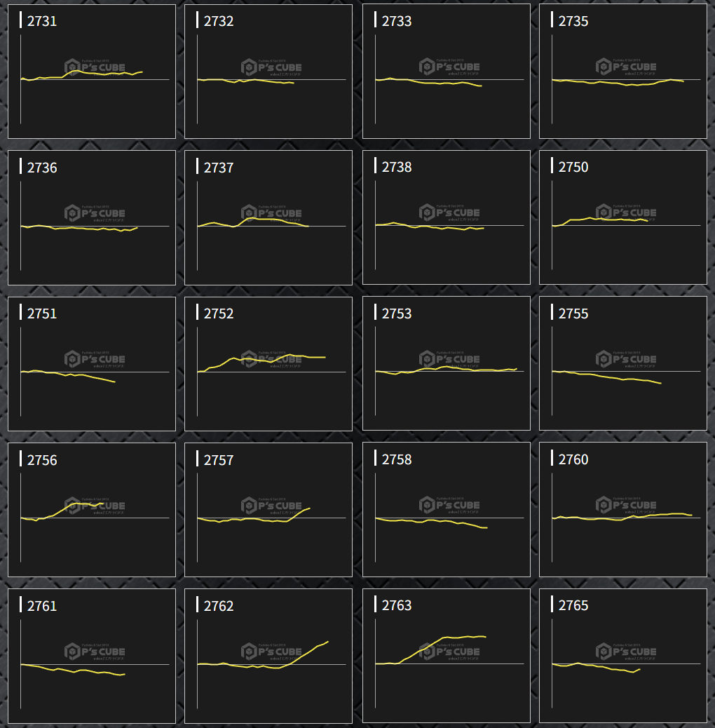Click the chart card labeled 2751
The height and width of the screenshot is (728, 715).
click(x=92, y=363)
